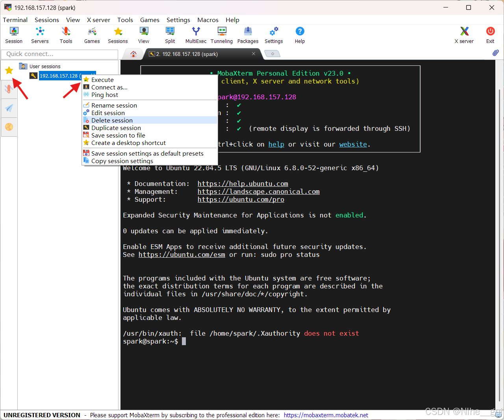Select the 192.168.157.128 session entry
504x420 pixels.
click(x=59, y=76)
